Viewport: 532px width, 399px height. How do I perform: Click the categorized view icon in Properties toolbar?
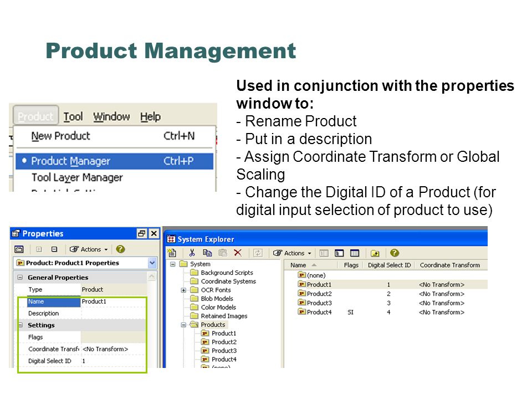click(19, 249)
